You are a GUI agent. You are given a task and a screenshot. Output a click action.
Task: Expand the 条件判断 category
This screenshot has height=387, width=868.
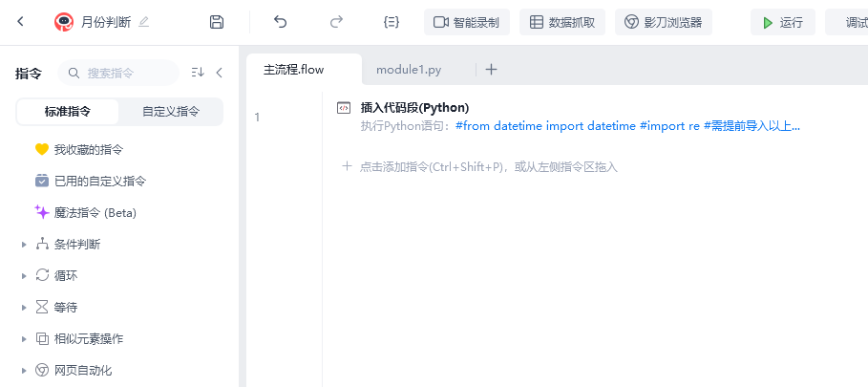(x=24, y=245)
